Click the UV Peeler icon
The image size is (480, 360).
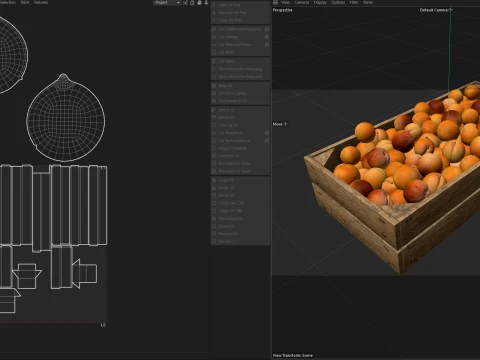pos(214,61)
